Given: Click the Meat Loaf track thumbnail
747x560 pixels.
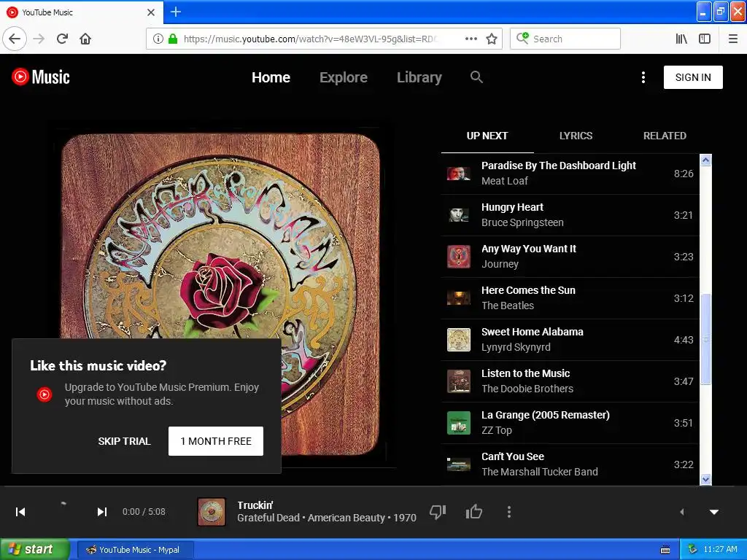Looking at the screenshot, I should (459, 174).
